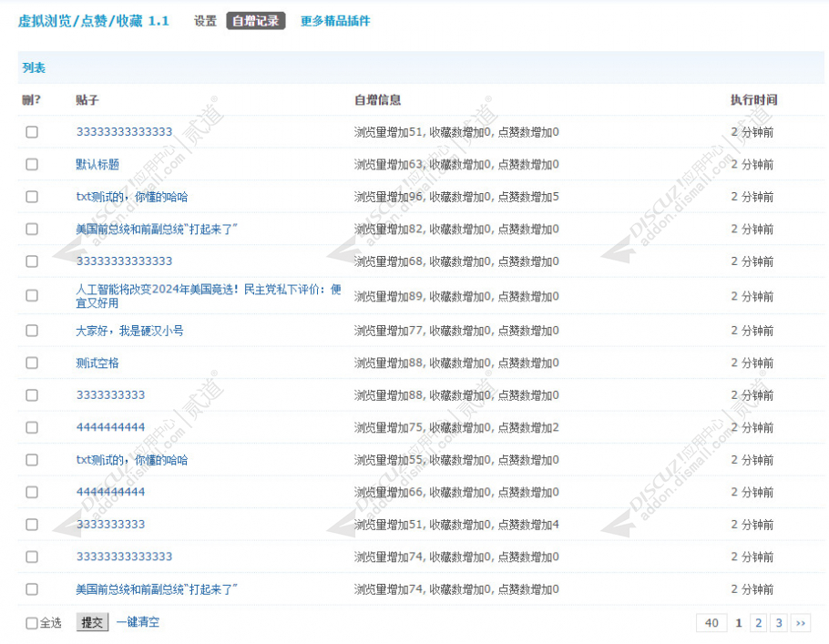Open the 默认标题 post link
Screen dimensions: 829x644
point(97,165)
